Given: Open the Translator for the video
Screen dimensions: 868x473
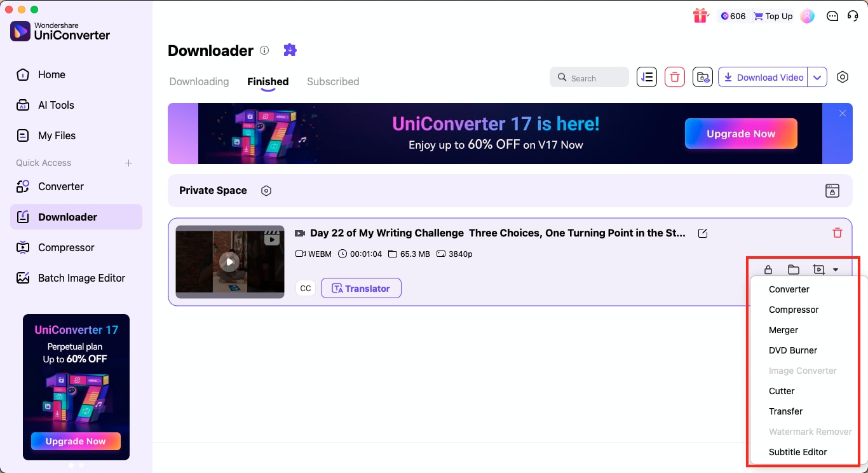Looking at the screenshot, I should pos(361,287).
